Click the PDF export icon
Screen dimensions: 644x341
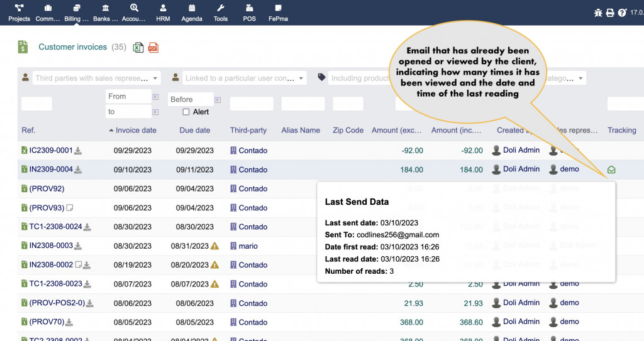coord(153,48)
